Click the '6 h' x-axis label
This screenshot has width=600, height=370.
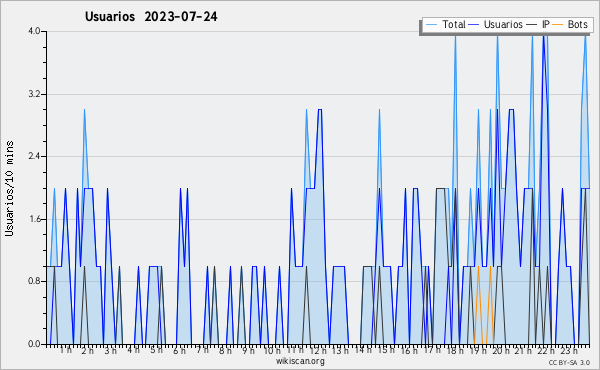tap(179, 351)
